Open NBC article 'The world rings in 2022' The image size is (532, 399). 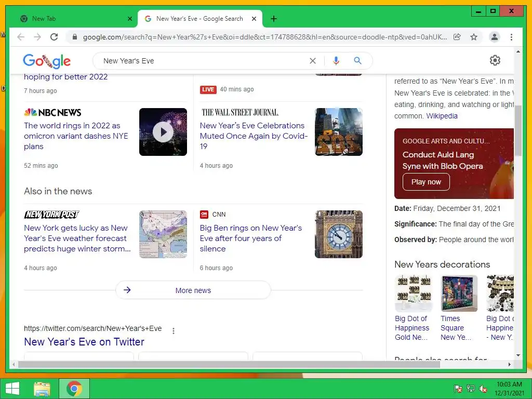click(76, 136)
